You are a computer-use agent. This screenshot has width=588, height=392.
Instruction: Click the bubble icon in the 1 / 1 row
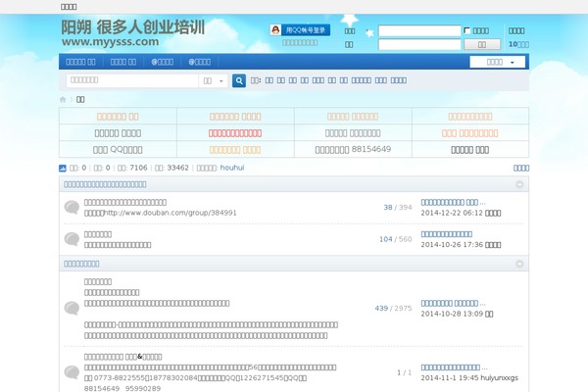[x=72, y=372]
